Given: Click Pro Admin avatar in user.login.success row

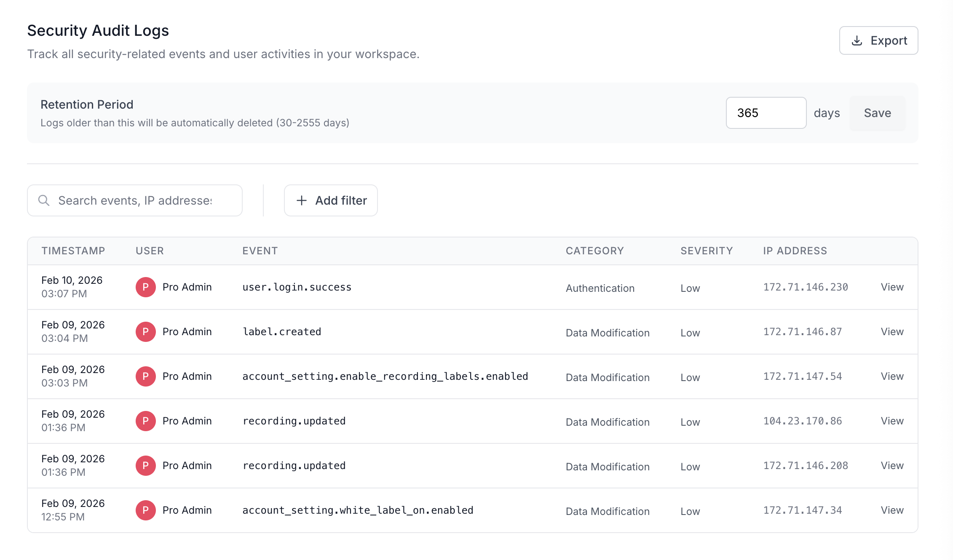Looking at the screenshot, I should pyautogui.click(x=146, y=287).
